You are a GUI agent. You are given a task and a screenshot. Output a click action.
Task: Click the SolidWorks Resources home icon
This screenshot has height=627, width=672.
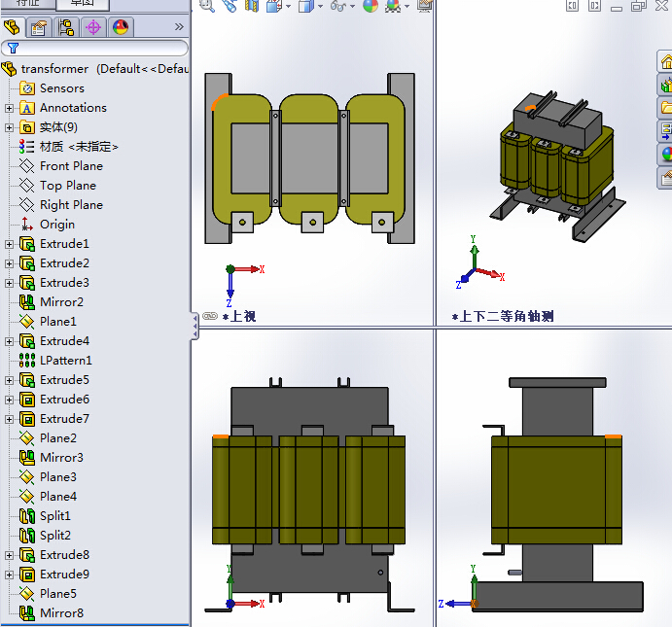tap(666, 61)
